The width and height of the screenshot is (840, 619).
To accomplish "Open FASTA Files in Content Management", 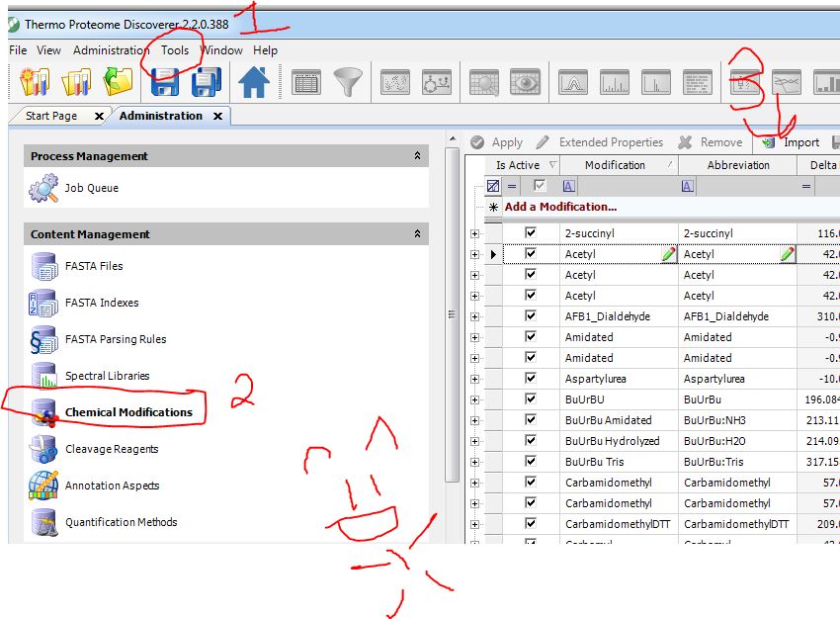I will (x=94, y=266).
